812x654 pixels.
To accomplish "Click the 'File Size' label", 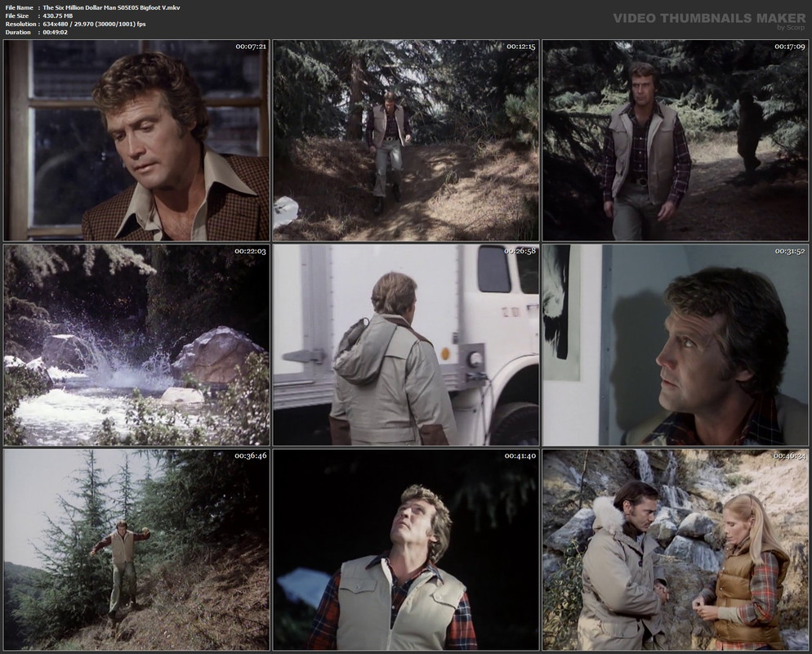I will click(17, 16).
